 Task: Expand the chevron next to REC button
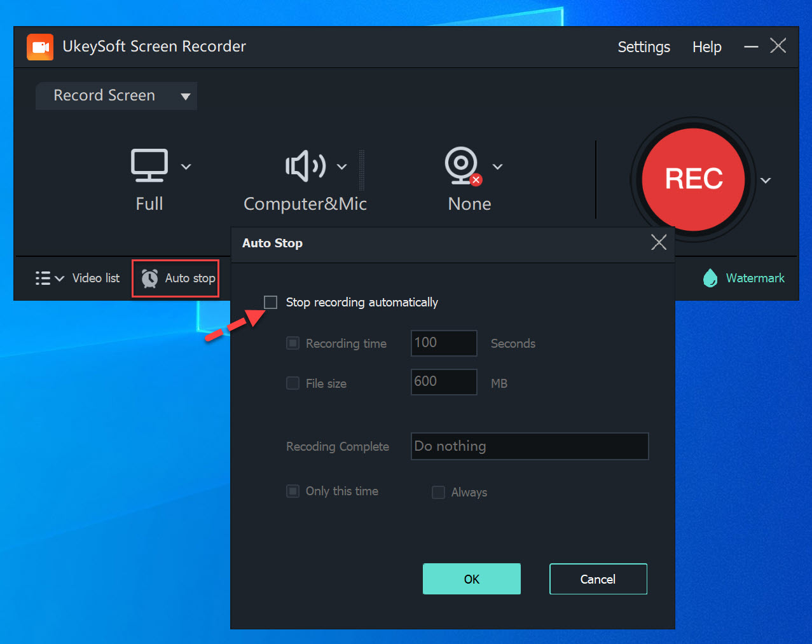[766, 181]
